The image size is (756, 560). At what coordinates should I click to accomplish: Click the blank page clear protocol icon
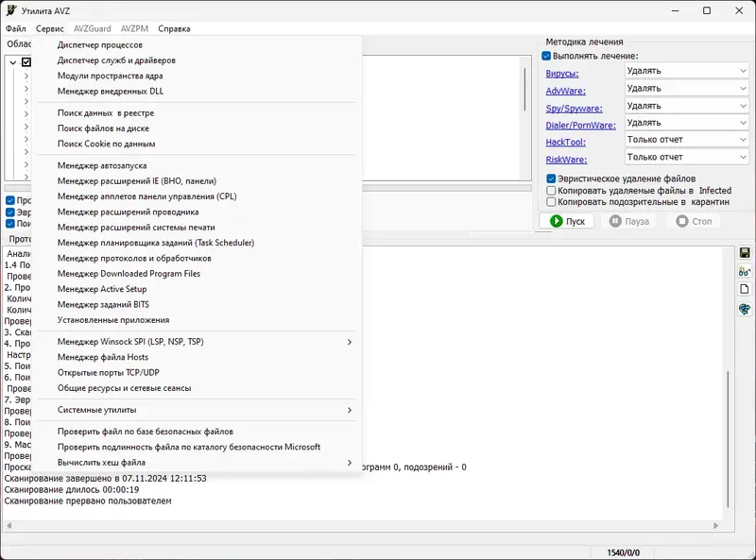(745, 289)
